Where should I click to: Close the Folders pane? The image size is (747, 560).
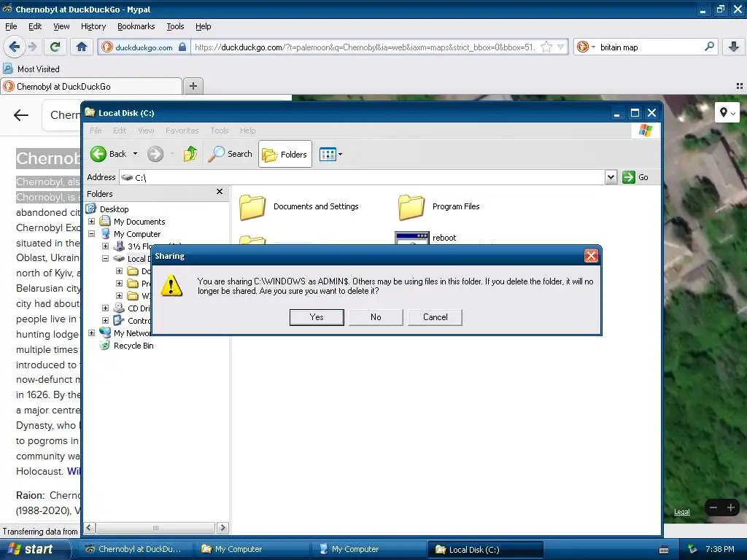pos(220,192)
